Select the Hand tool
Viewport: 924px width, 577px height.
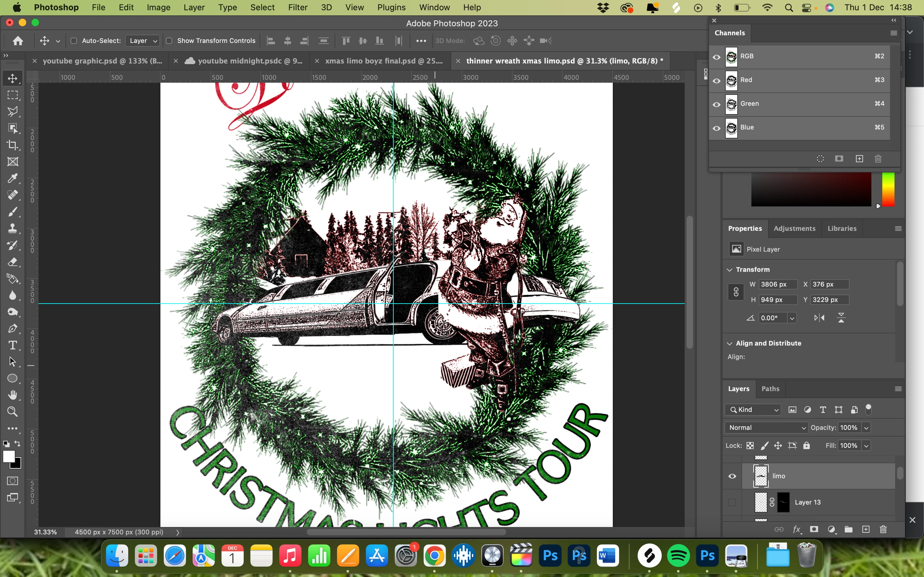tap(13, 395)
